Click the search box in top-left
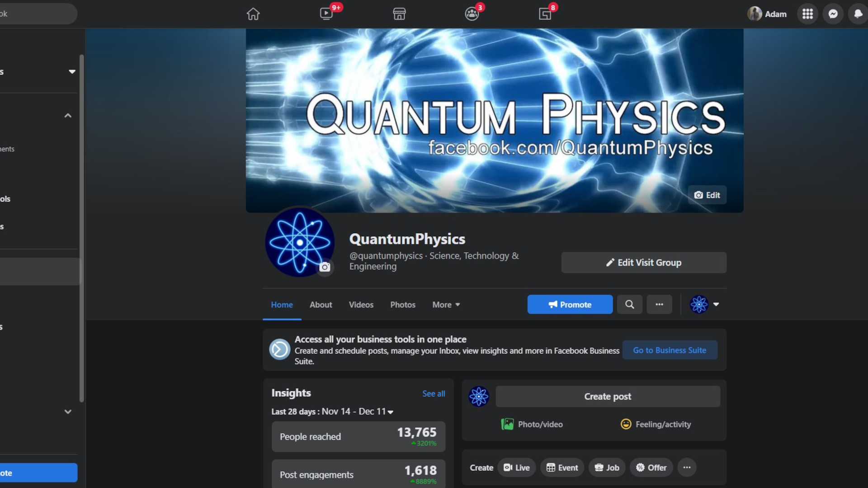This screenshot has width=868, height=488. point(38,14)
